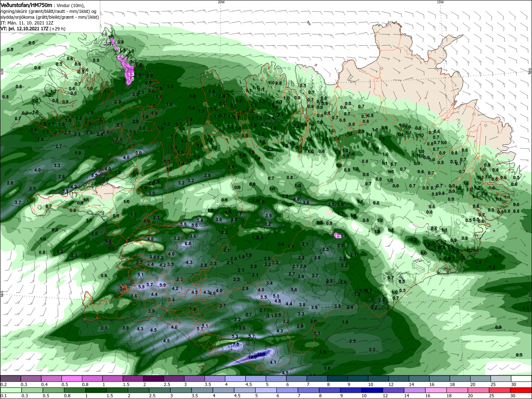Click the '10.9' precipitation value on the map
This screenshot has height=399, width=532.
[x=252, y=357]
